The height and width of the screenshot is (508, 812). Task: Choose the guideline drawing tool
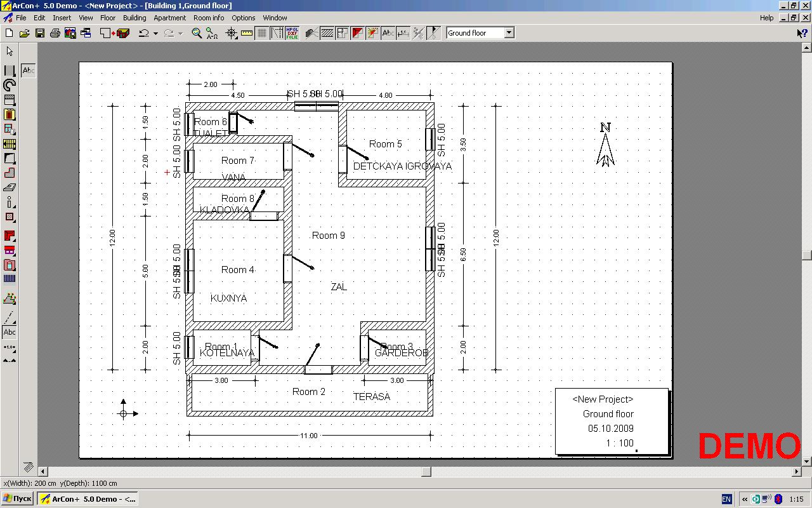[10, 317]
